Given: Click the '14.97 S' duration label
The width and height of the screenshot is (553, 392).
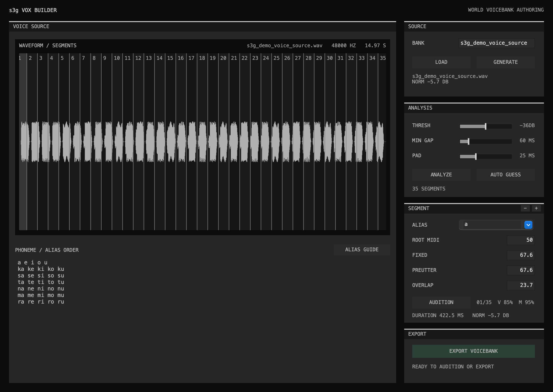Looking at the screenshot, I should tap(375, 45).
